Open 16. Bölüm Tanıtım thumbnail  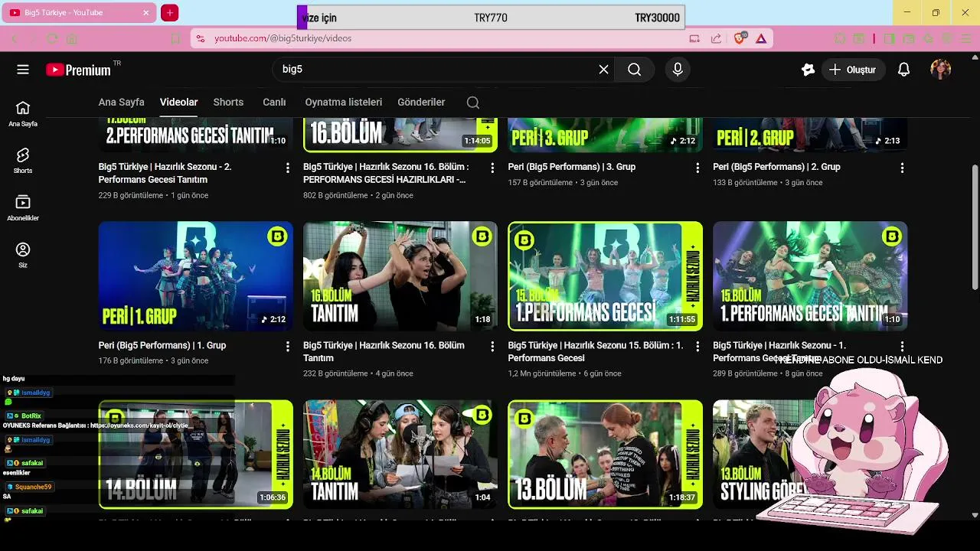pos(400,276)
